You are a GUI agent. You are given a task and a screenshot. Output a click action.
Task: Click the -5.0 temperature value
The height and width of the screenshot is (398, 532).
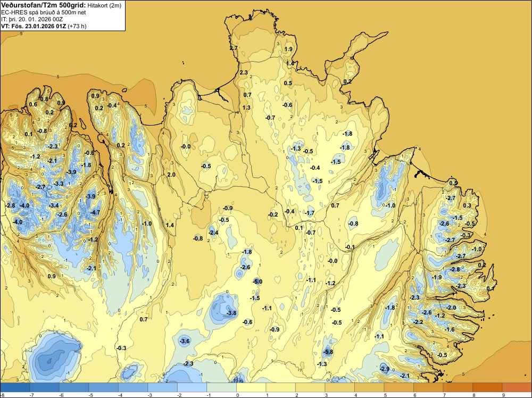(x=257, y=281)
